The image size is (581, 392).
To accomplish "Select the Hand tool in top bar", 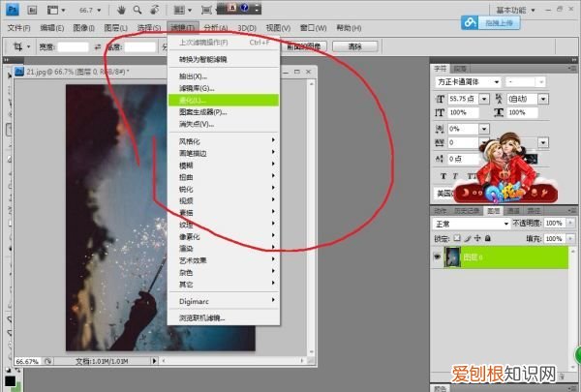I will click(121, 10).
